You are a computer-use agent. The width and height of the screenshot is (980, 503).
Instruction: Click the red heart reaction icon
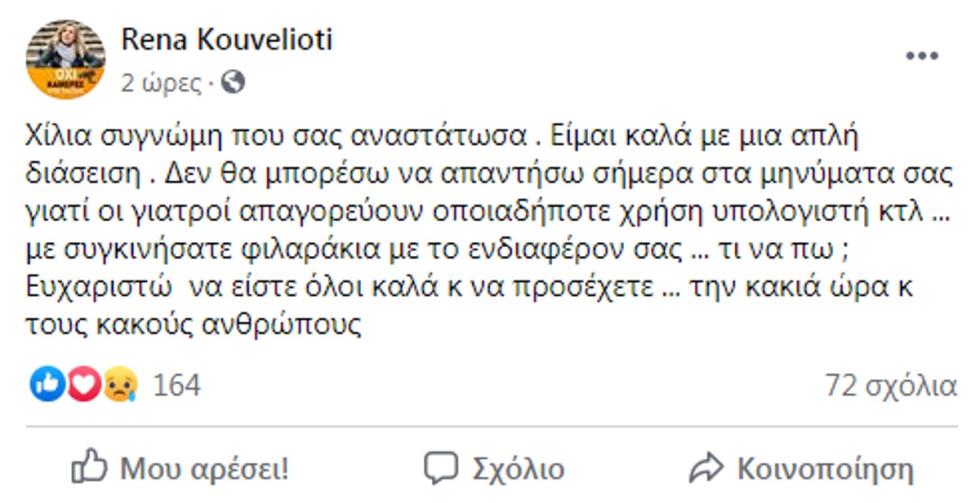pyautogui.click(x=83, y=384)
